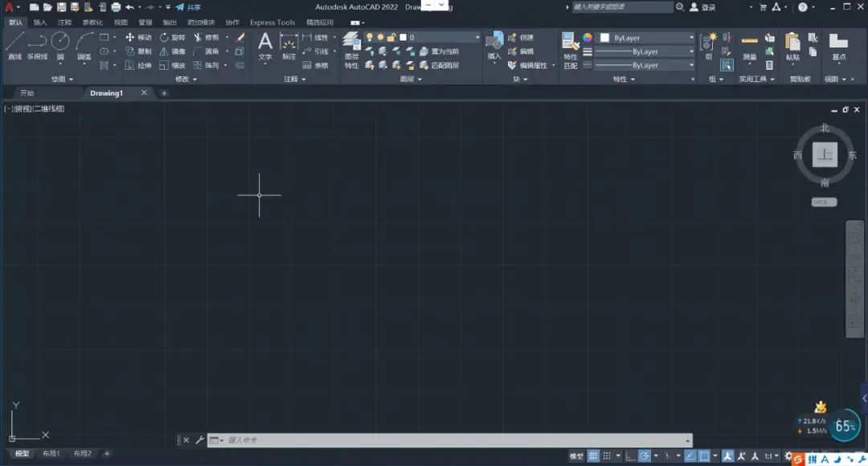Switch to the Layout1 (布局1) tab
This screenshot has height=466, width=868.
51,453
